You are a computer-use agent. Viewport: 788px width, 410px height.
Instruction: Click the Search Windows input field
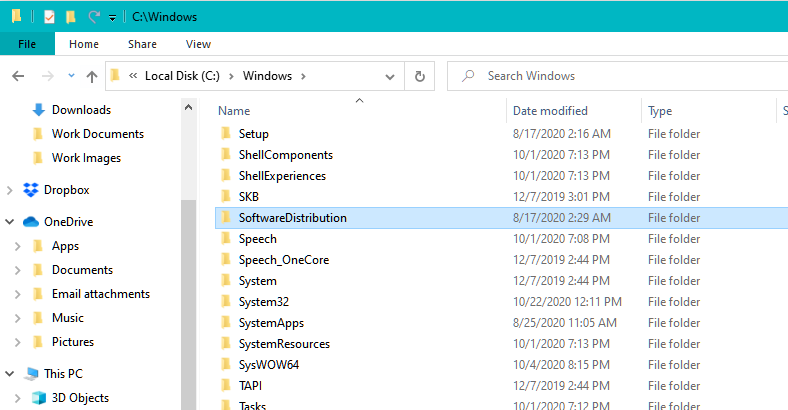[x=618, y=76]
